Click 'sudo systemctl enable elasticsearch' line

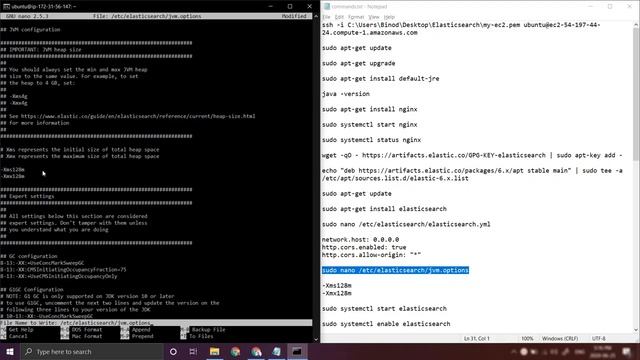386,324
